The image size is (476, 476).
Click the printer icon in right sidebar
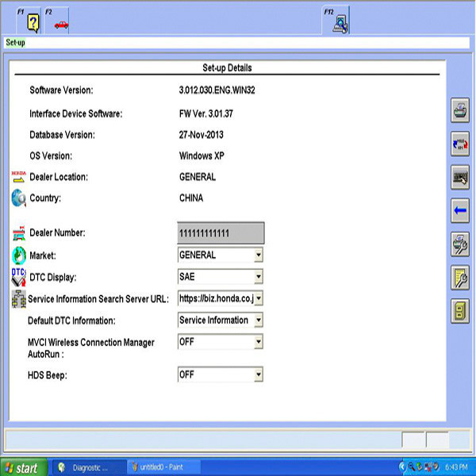460,111
